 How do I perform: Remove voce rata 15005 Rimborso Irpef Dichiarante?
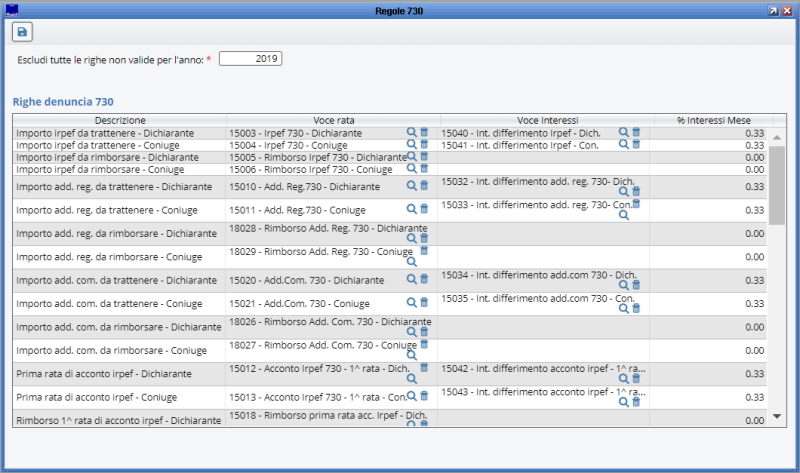(424, 157)
